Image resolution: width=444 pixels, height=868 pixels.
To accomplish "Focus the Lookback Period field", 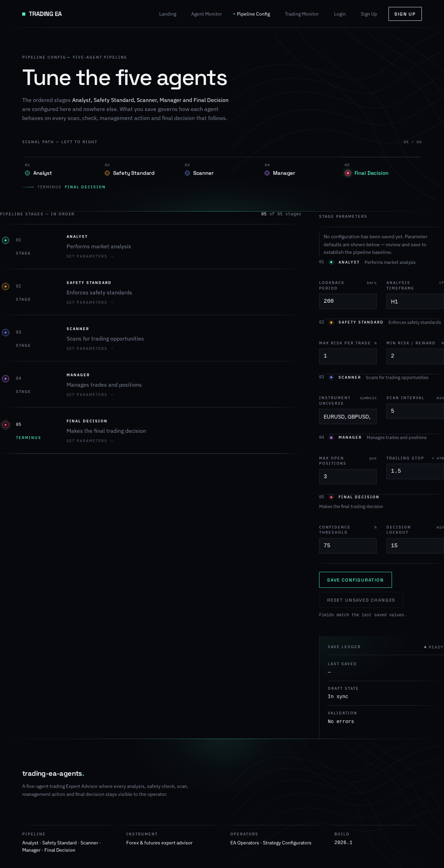I will tap(348, 301).
